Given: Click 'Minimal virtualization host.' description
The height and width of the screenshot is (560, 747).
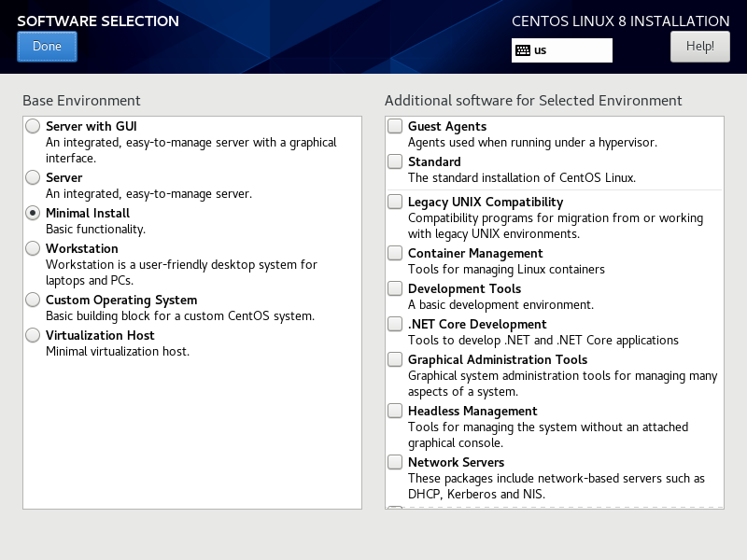Looking at the screenshot, I should 118,352.
